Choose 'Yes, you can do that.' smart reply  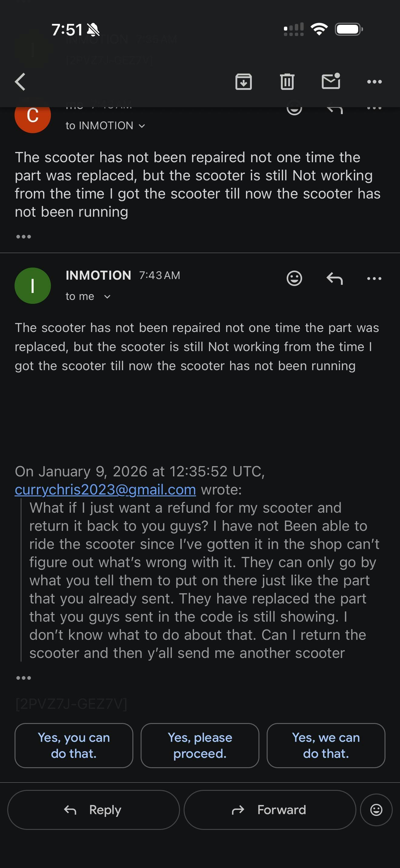click(74, 745)
